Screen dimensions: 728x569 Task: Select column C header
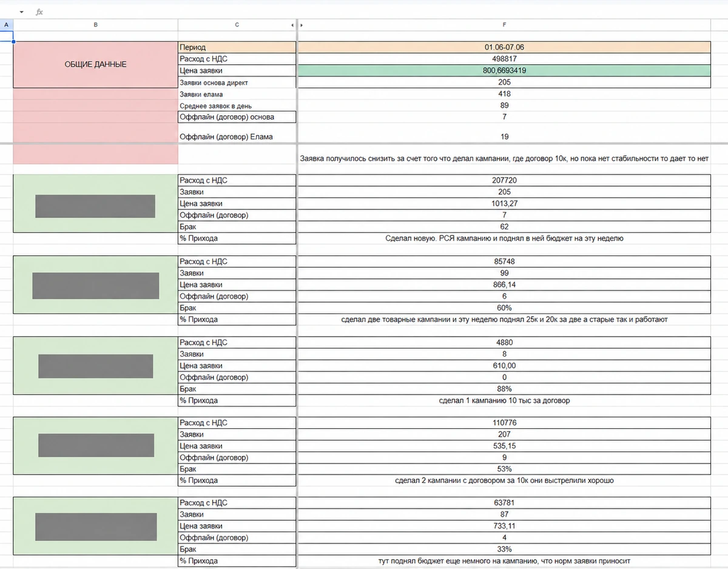237,25
